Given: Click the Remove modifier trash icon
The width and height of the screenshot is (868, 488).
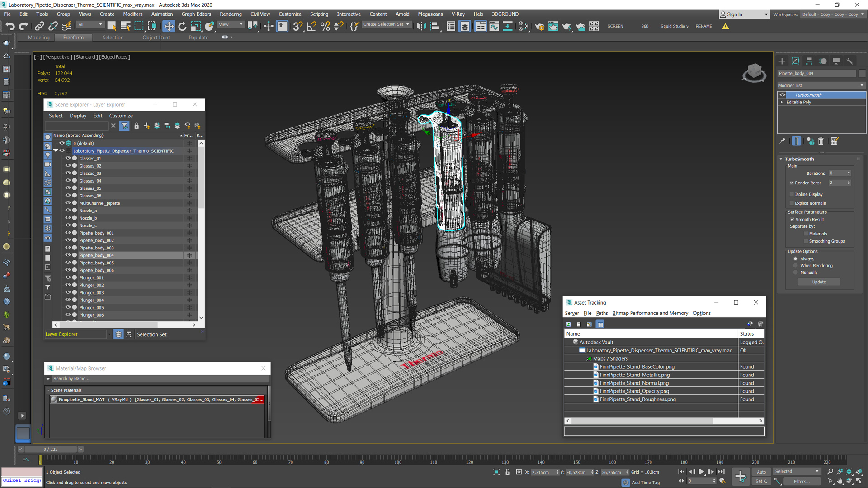Looking at the screenshot, I should (x=821, y=141).
